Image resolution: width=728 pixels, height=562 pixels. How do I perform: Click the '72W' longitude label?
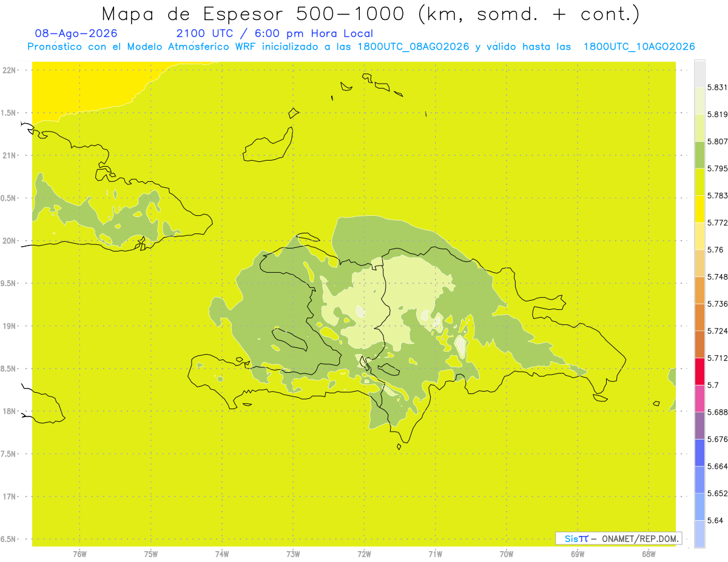pyautogui.click(x=364, y=554)
